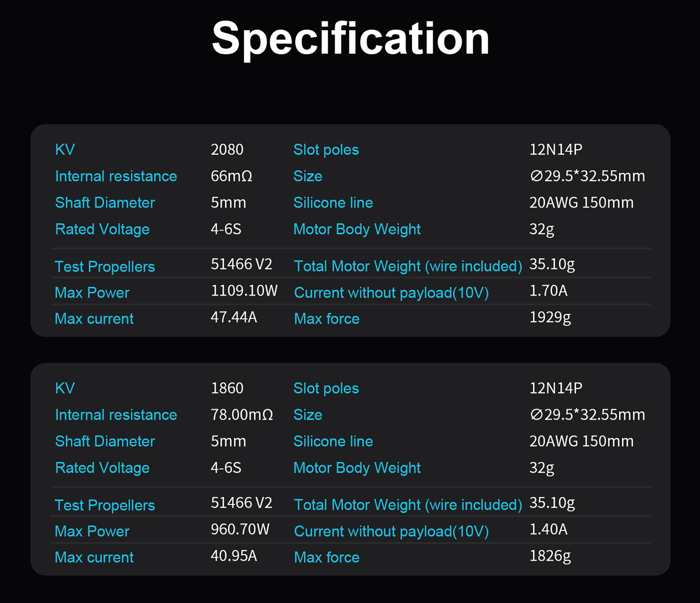
Task: Select the 2080 KV value
Action: tap(227, 150)
